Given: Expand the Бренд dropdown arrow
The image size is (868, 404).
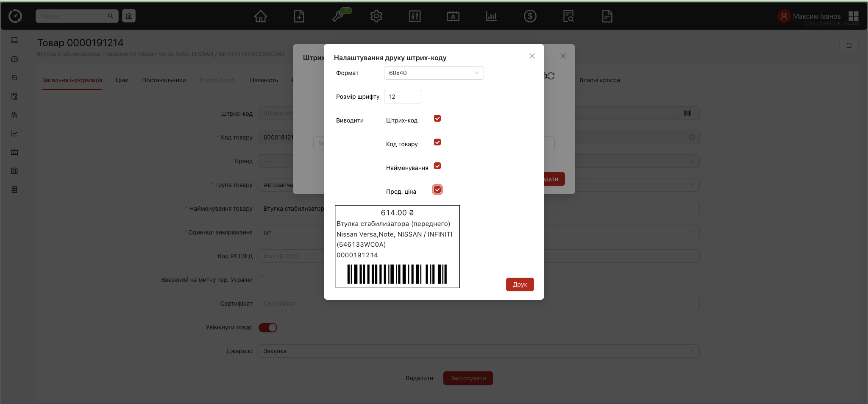Looking at the screenshot, I should pyautogui.click(x=692, y=161).
